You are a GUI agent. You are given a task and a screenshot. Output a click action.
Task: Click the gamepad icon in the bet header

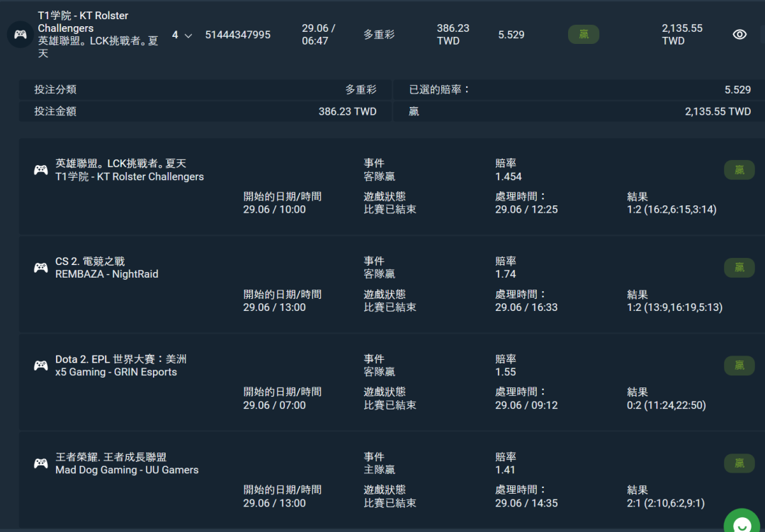(20, 34)
